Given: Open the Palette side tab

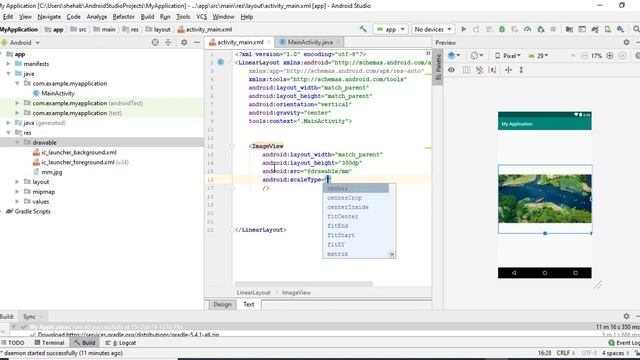Looking at the screenshot, I should click(438, 67).
